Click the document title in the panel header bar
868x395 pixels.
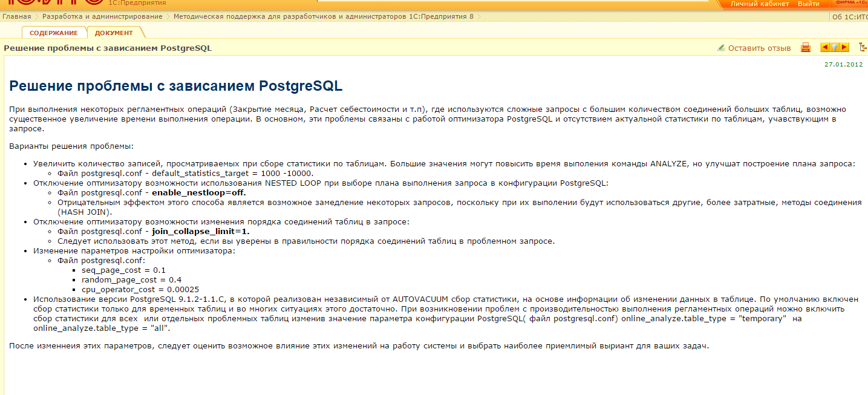108,48
